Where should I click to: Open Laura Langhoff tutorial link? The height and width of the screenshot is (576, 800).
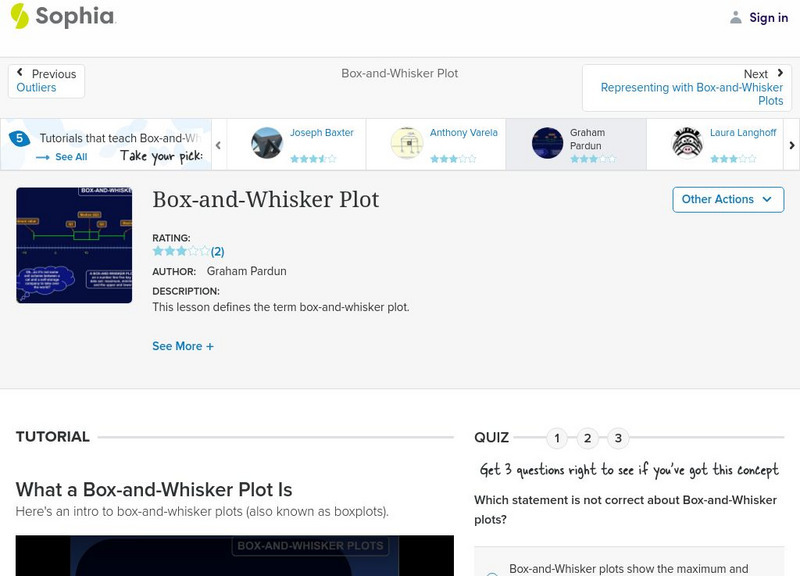743,133
